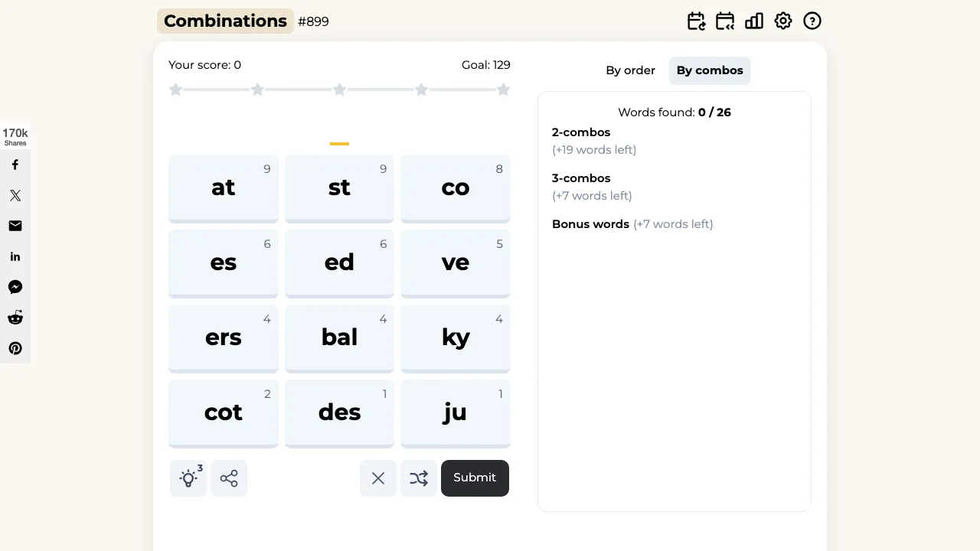The height and width of the screenshot is (551, 980).
Task: Tap the "ve" tile
Action: click(456, 264)
